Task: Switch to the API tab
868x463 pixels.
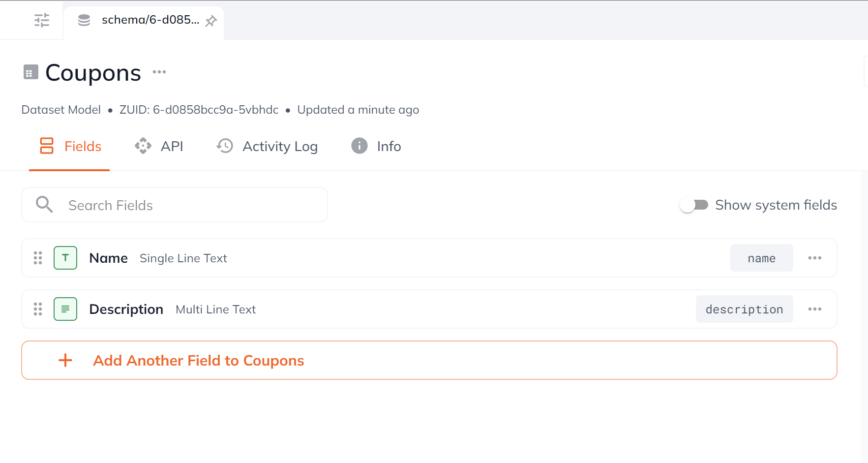Action: click(158, 147)
